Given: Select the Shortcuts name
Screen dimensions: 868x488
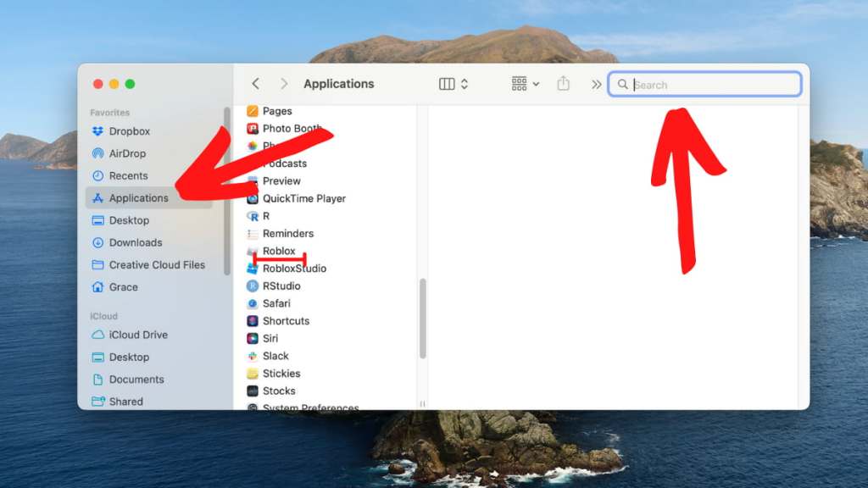Looking at the screenshot, I should coord(286,321).
